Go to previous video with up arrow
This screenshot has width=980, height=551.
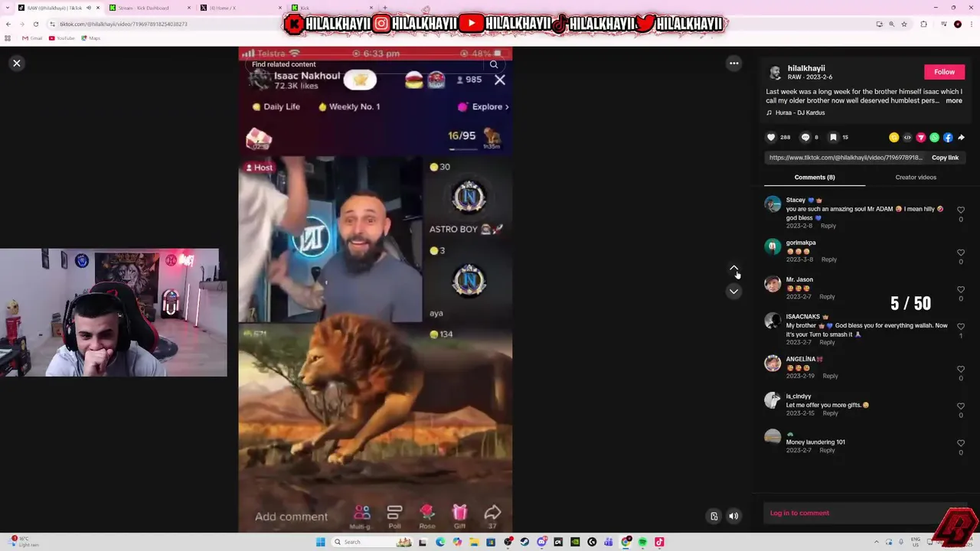point(733,269)
